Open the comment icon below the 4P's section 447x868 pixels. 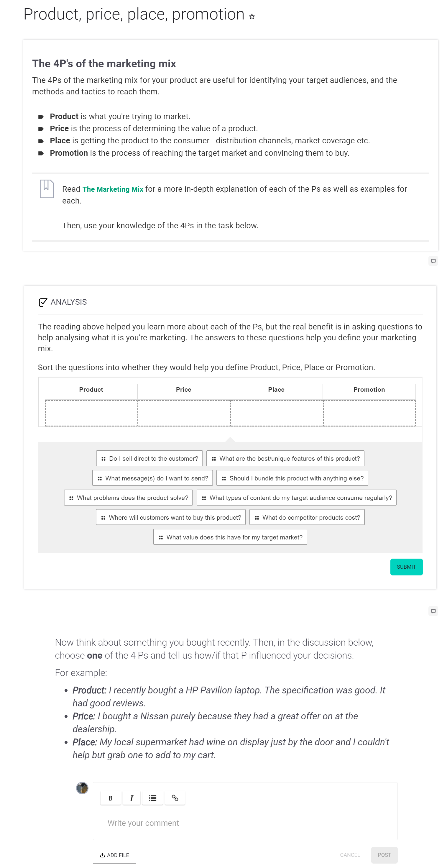point(433,261)
